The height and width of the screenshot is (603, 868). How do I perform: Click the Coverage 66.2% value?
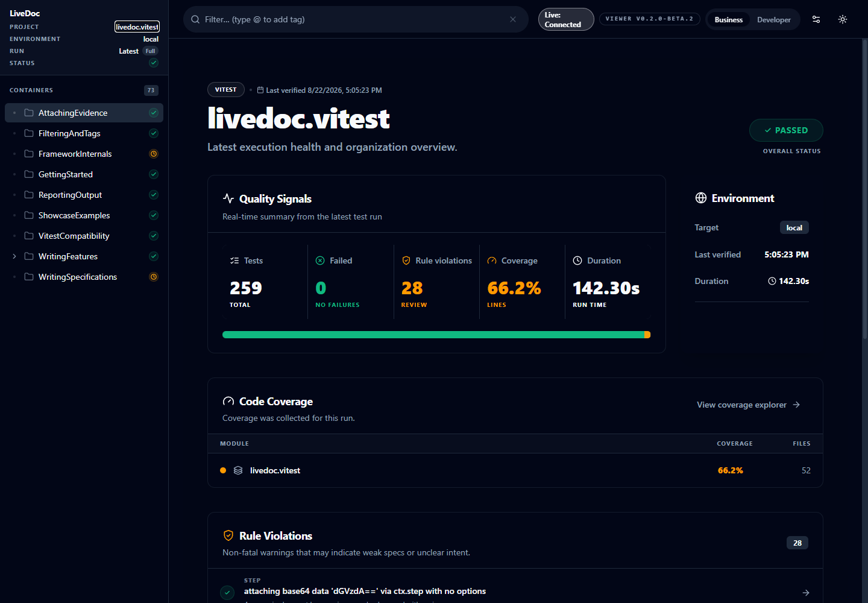pos(514,288)
